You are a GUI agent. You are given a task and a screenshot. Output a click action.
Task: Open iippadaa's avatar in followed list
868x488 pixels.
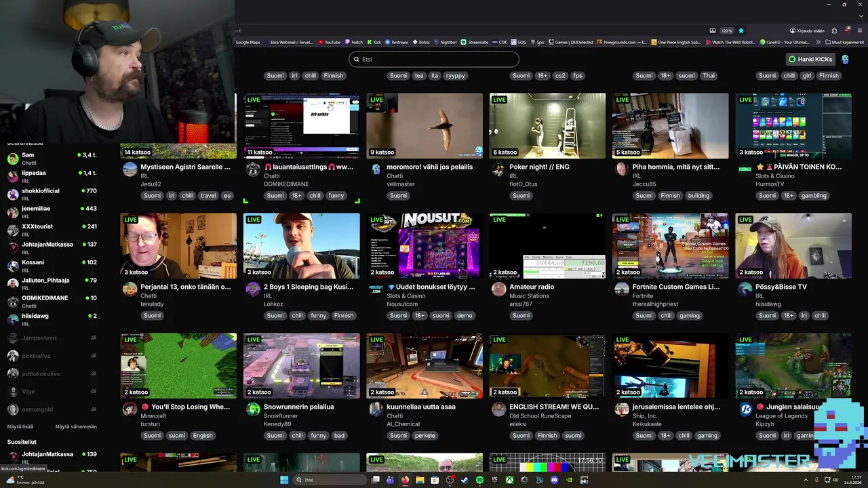click(x=13, y=177)
